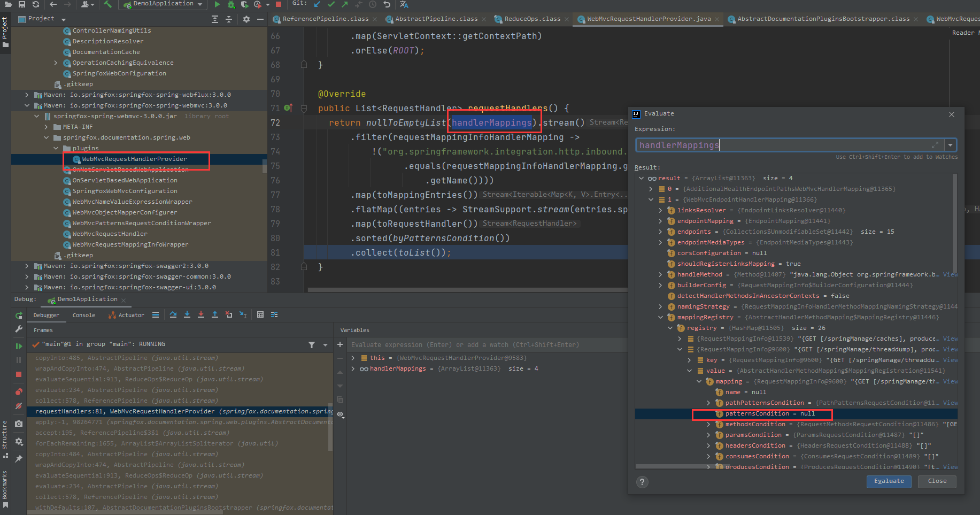Click inside the Expression input field
980x515 pixels.
click(x=775, y=144)
